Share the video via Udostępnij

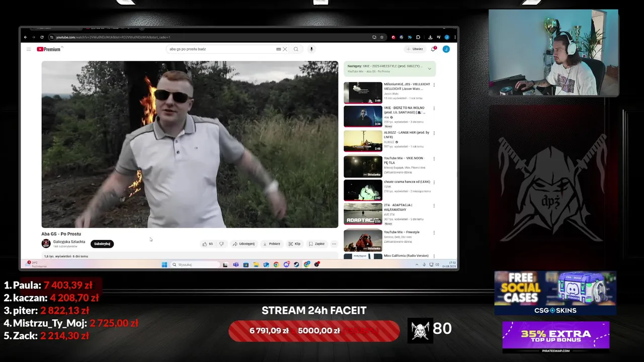244,244
